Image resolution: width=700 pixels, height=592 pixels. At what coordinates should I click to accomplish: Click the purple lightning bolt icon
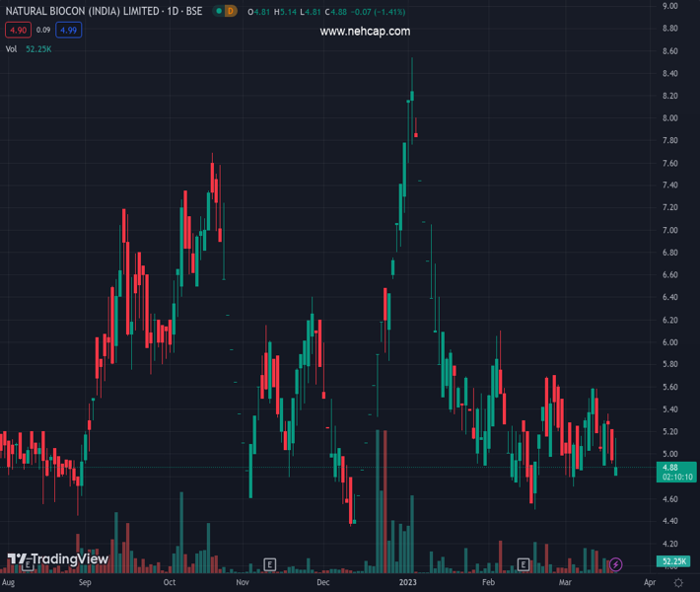pos(616,564)
